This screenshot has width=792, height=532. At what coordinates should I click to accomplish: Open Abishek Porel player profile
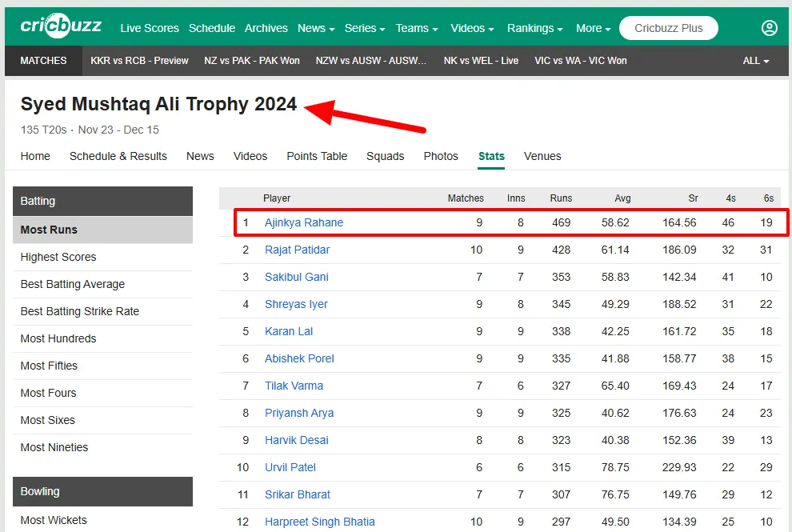(299, 358)
